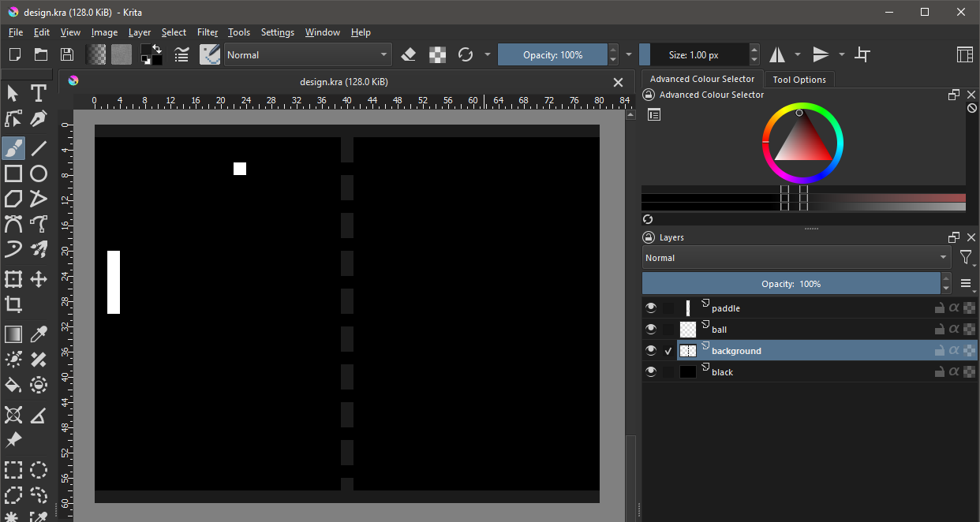Viewport: 980px width, 522px height.
Task: Adjust the brush Opacity slider in toolbar
Action: [x=552, y=54]
